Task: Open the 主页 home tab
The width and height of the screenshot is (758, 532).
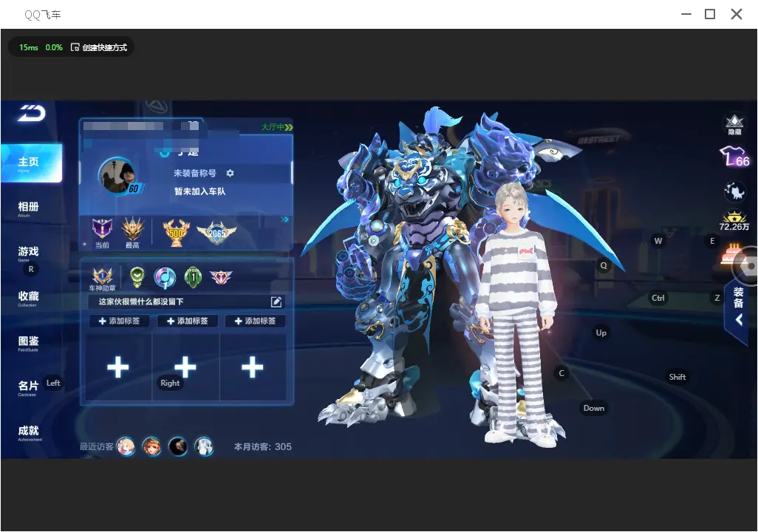Action: tap(32, 163)
